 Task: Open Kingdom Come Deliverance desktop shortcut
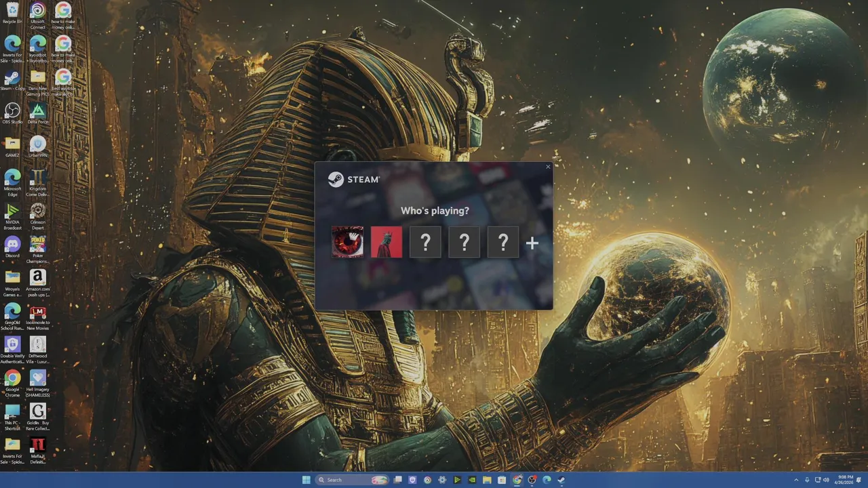(38, 182)
